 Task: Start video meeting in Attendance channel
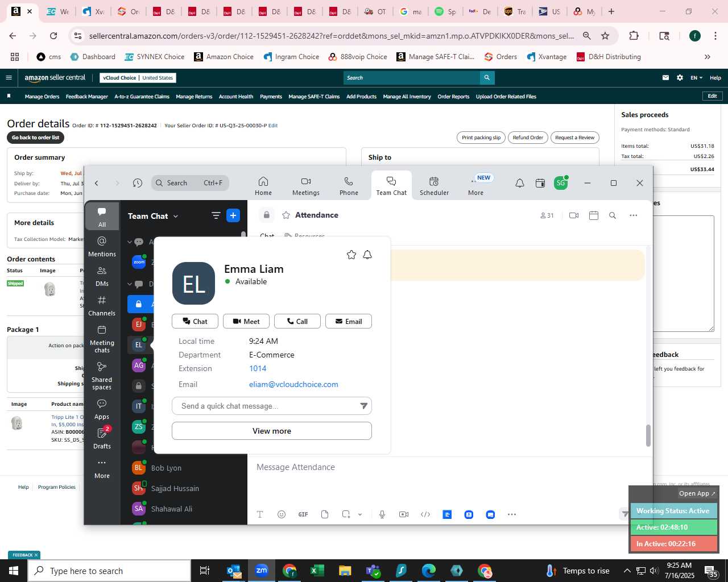(574, 215)
